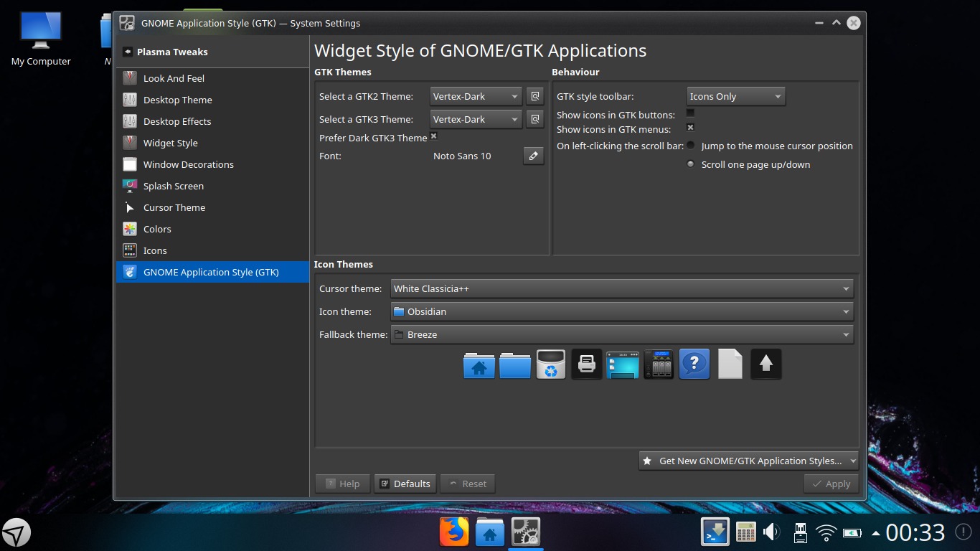Click the Plasma Tweaks header

tap(172, 52)
